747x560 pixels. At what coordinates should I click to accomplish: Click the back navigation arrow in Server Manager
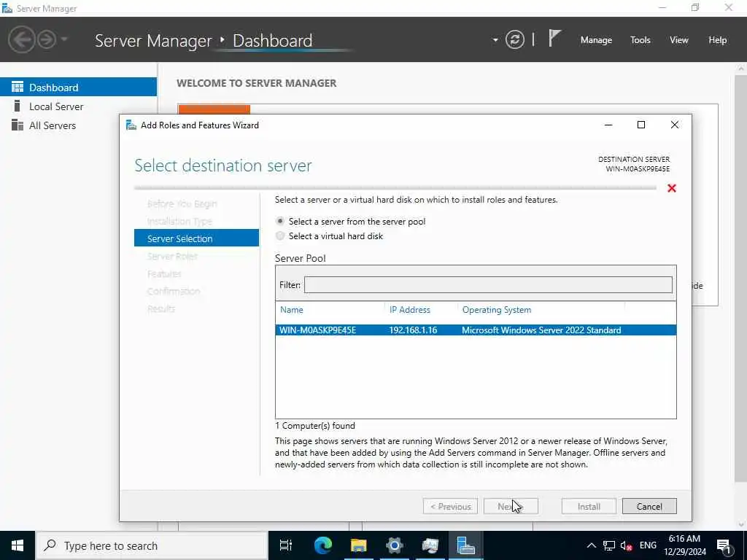click(21, 39)
